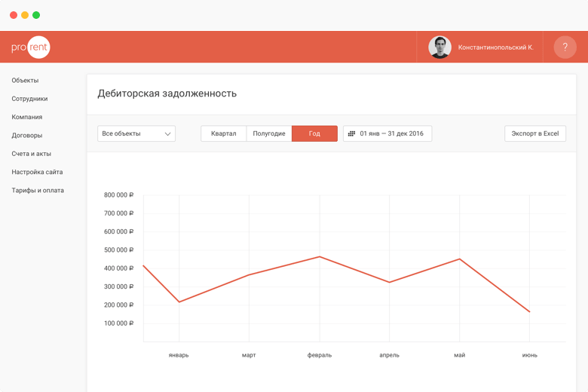Screen dimensions: 588x392
Task: Open Объекты in the sidebar
Action: 25,80
